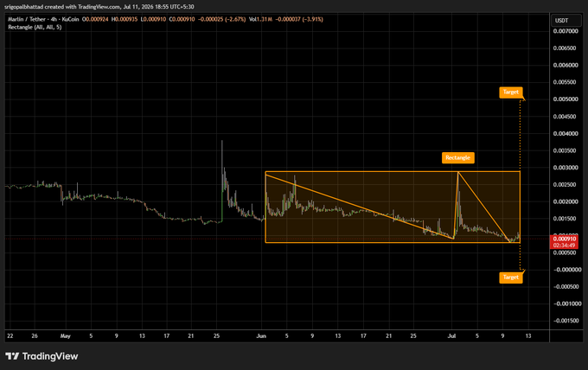This screenshot has height=370, width=588.
Task: Click the 0.005500 price axis label
Action: 566,82
